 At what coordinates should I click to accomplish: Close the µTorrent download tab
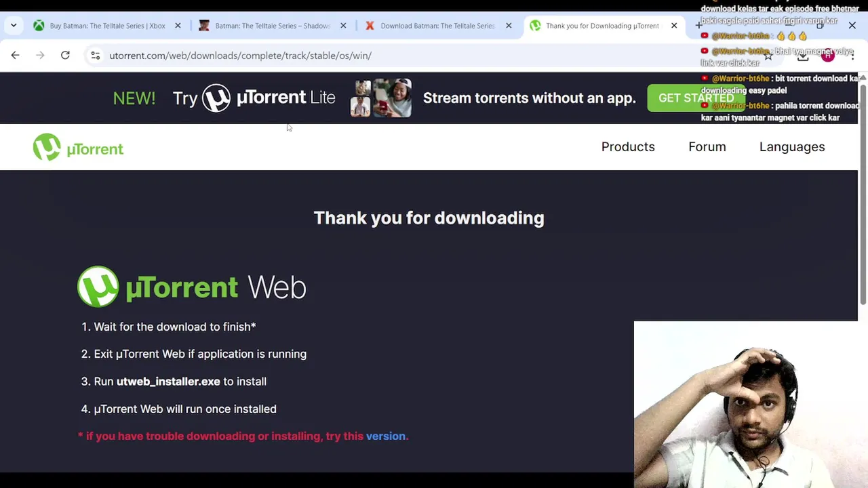pyautogui.click(x=674, y=26)
